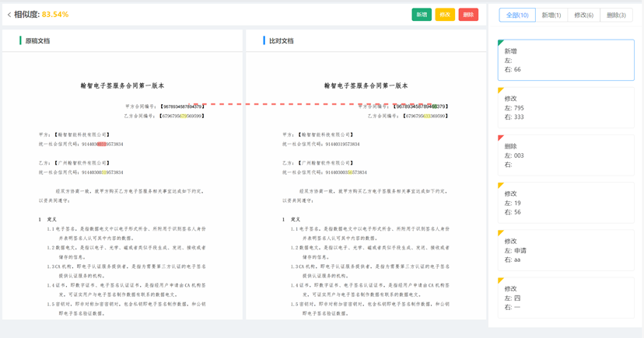The width and height of the screenshot is (644, 338).
Task: Click the 原稿文档 panel header
Action: (x=37, y=40)
